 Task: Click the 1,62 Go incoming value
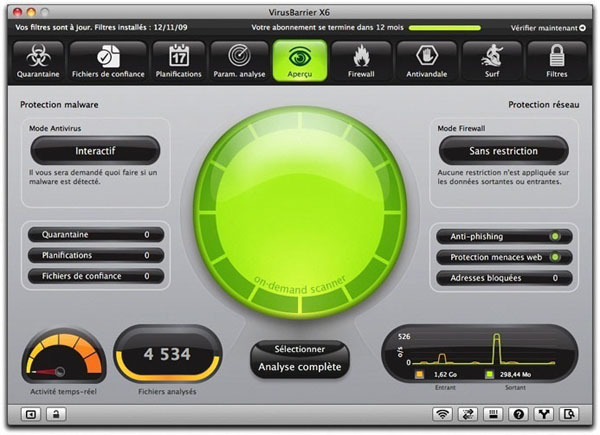coord(445,375)
